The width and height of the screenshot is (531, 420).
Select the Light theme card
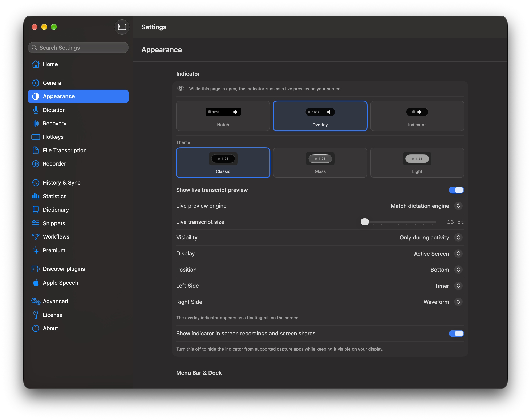[x=417, y=162]
